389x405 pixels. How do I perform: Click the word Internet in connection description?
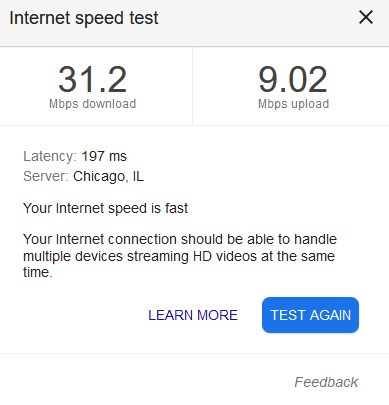pyautogui.click(x=80, y=239)
